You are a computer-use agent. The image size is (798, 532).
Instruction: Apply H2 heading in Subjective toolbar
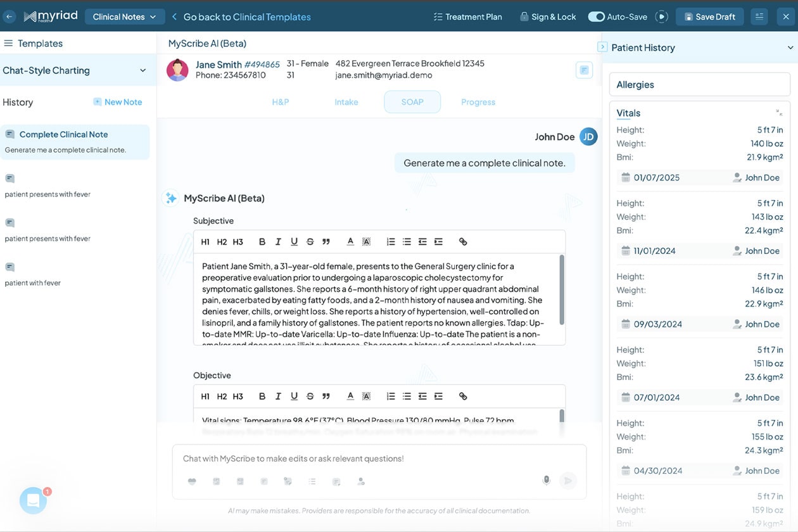coord(222,242)
